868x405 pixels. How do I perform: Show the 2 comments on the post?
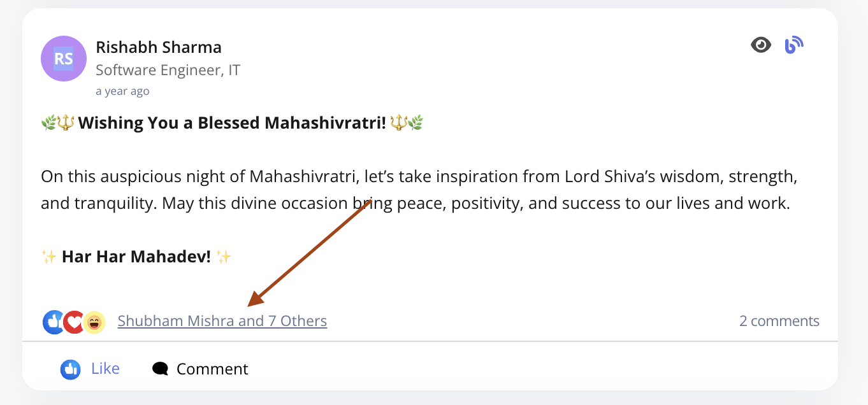tap(779, 321)
